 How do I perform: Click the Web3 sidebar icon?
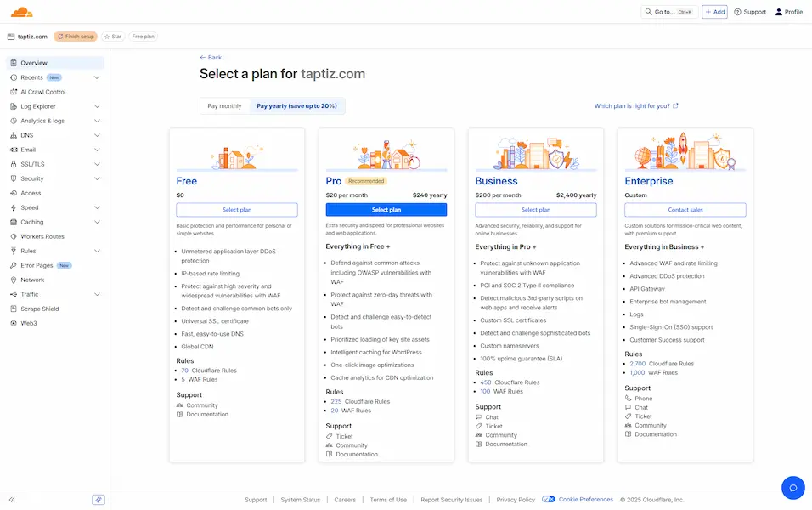[14, 323]
